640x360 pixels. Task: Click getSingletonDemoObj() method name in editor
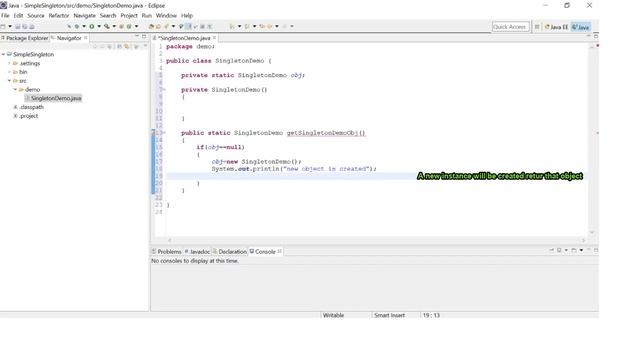[x=326, y=133]
